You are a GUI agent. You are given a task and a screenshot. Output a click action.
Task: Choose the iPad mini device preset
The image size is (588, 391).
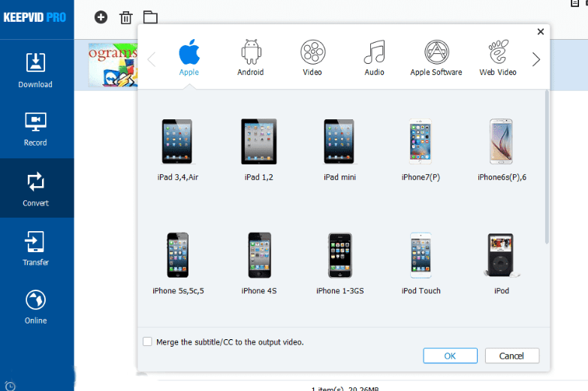339,150
